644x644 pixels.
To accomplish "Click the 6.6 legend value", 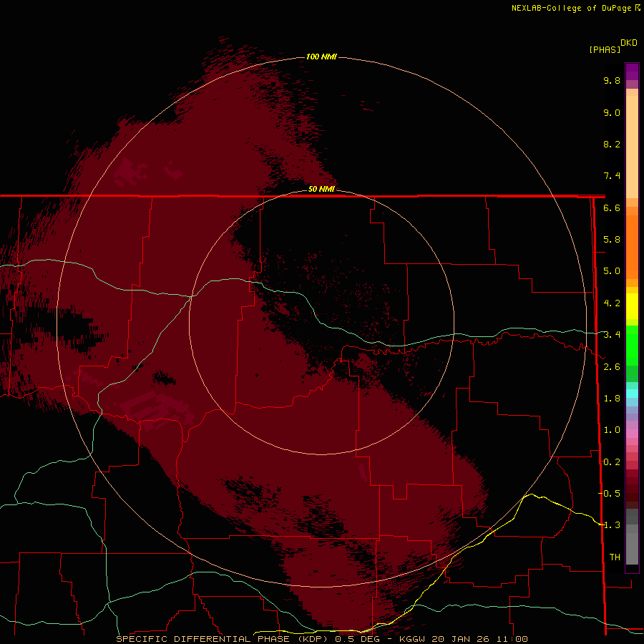I will tap(612, 208).
